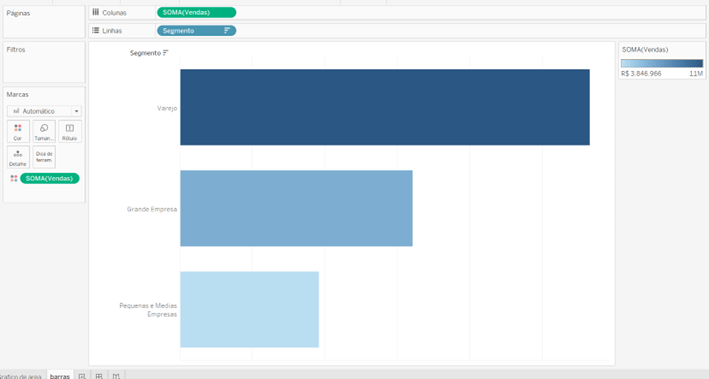Select the Grande Empresa bar
Image resolution: width=709 pixels, height=379 pixels.
click(x=296, y=208)
